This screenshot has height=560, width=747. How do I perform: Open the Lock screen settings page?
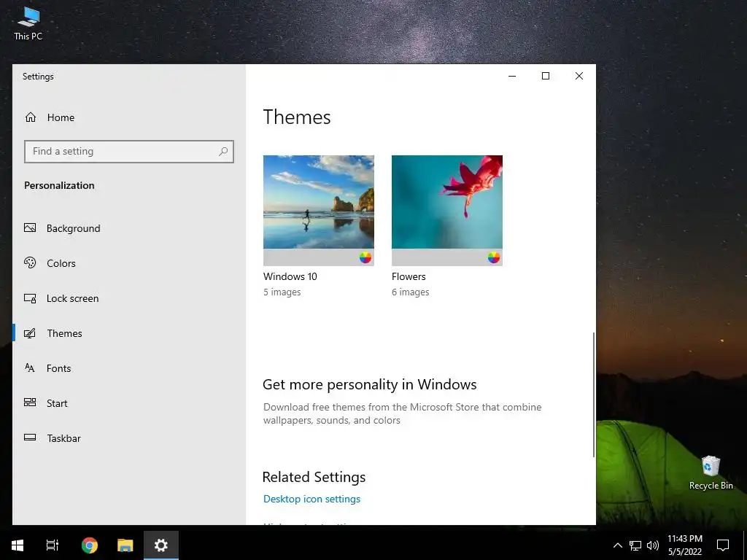pyautogui.click(x=128, y=298)
